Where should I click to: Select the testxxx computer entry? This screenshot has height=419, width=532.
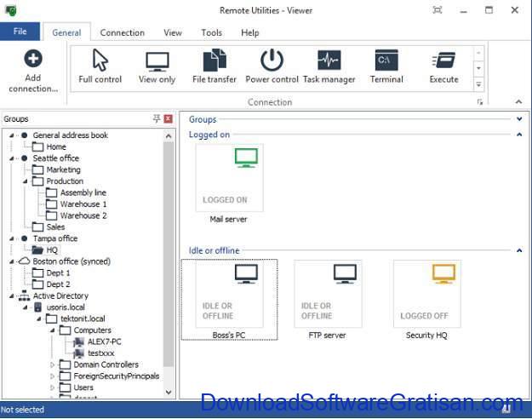pos(94,353)
